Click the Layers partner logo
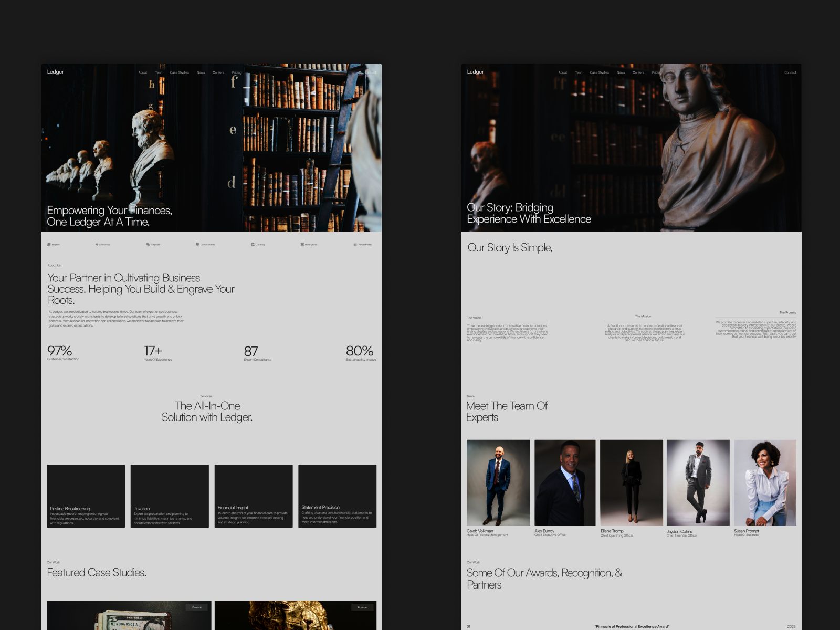The image size is (840, 630). tap(54, 244)
